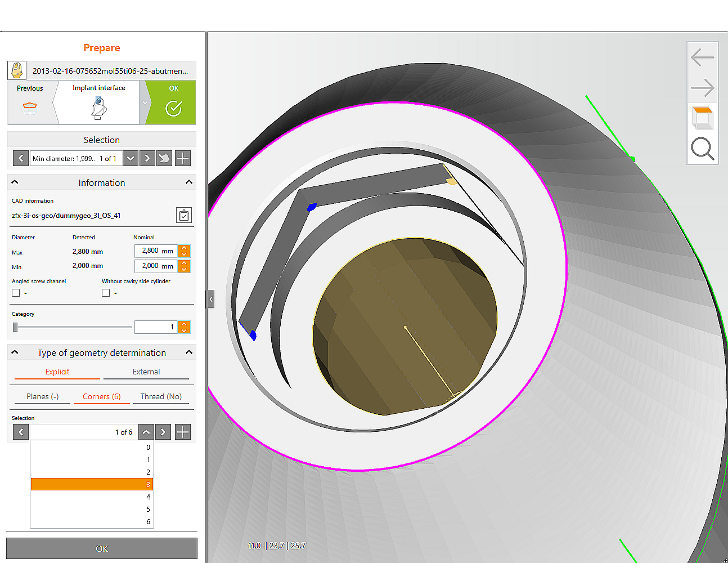Screen dimensions: 728x563
Task: Go to next item in Selection header row
Action: (x=147, y=158)
